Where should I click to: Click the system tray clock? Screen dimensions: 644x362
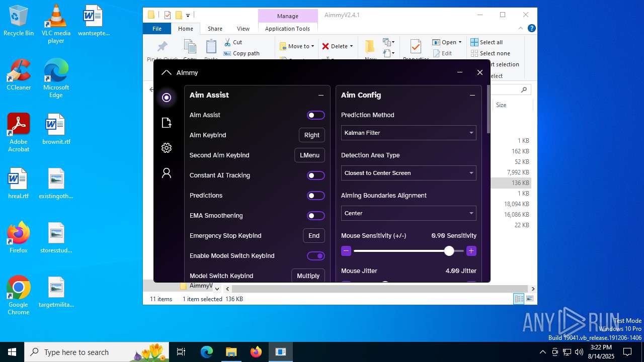(601, 352)
